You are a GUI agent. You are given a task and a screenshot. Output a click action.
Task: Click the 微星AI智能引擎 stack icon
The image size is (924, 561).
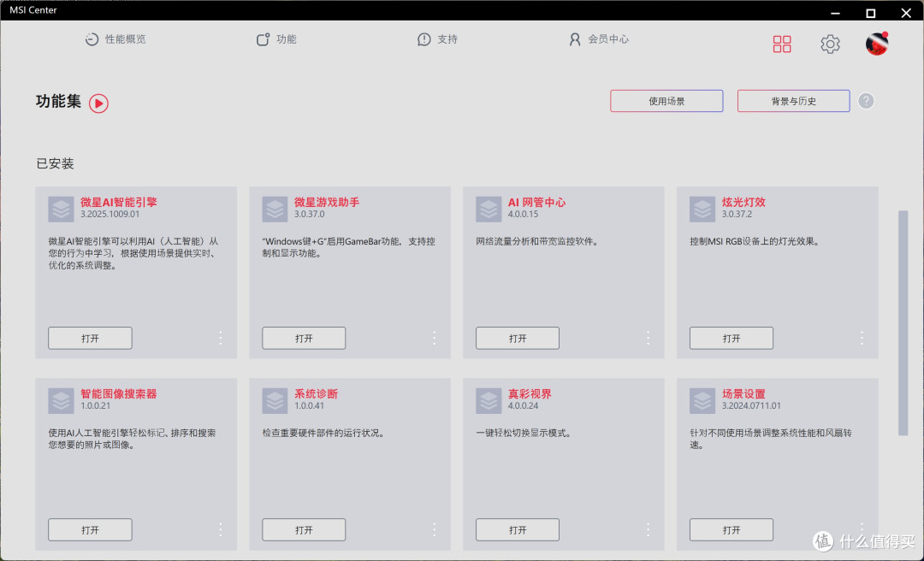pos(62,210)
